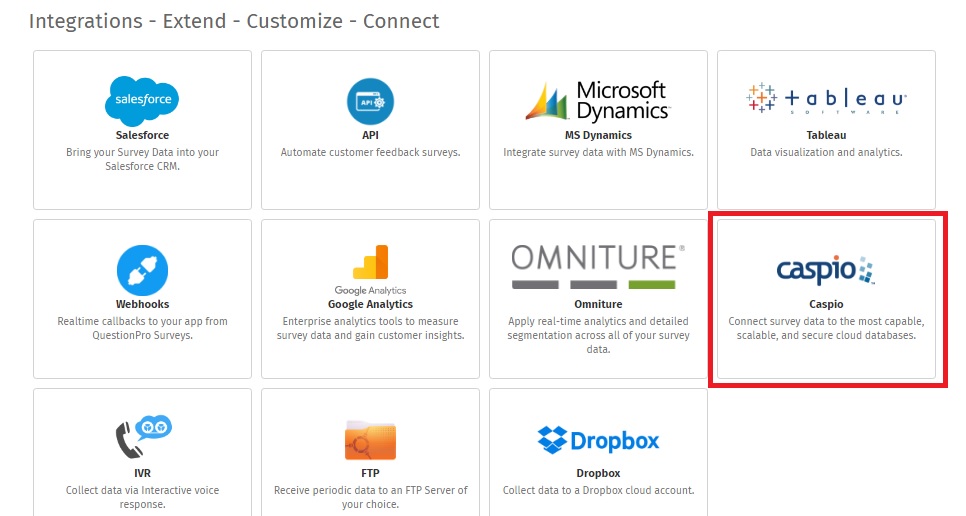Select the FTP card description text
This screenshot has height=516, width=966.
pyautogui.click(x=370, y=497)
